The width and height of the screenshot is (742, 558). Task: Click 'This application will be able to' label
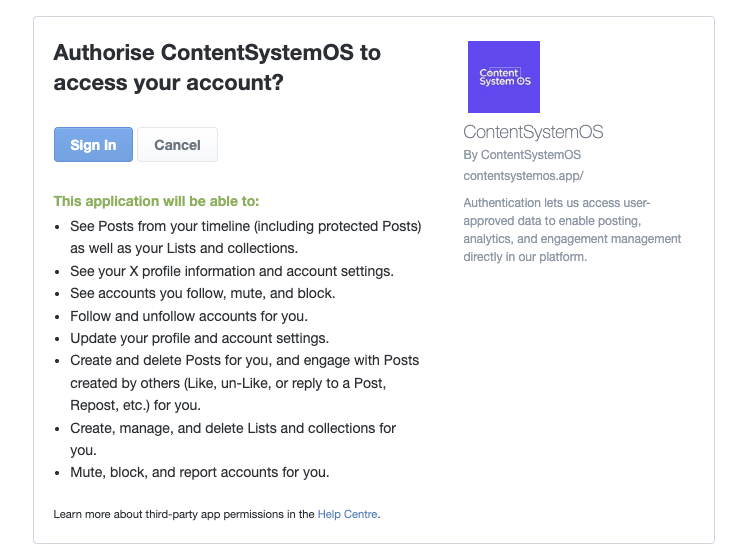pyautogui.click(x=156, y=201)
